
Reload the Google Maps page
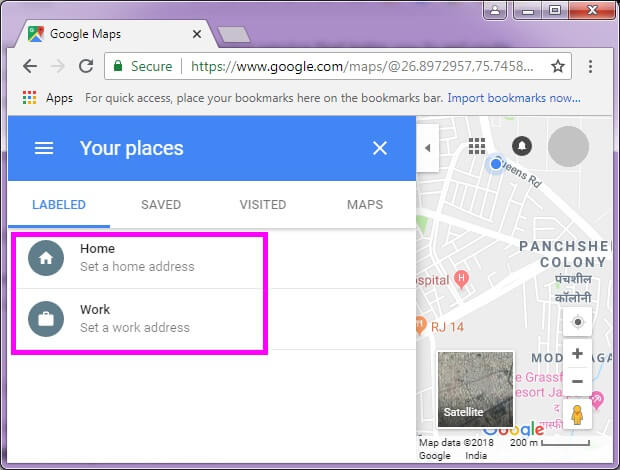coord(86,66)
